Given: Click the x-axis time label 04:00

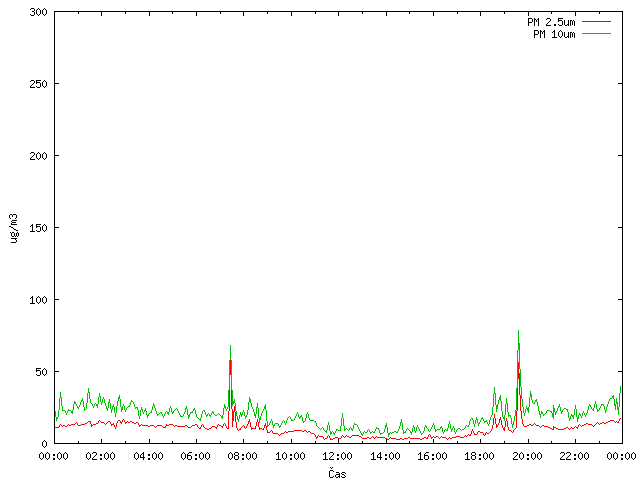Looking at the screenshot, I should point(148,456).
